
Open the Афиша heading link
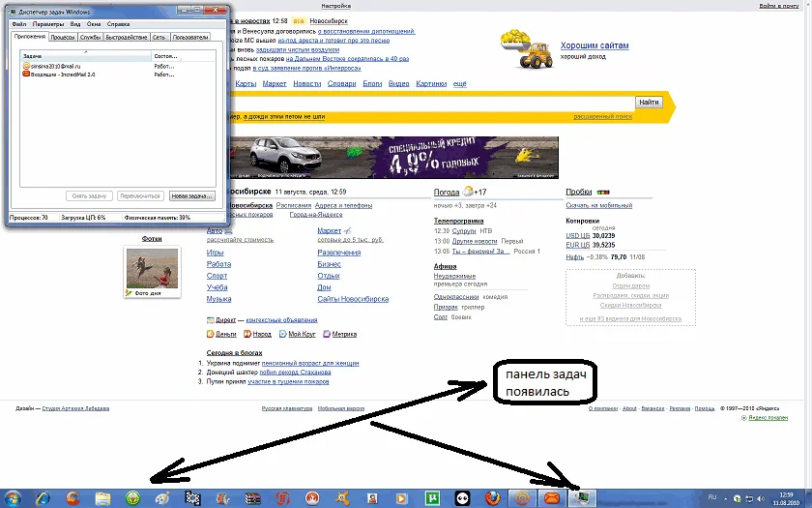click(446, 266)
